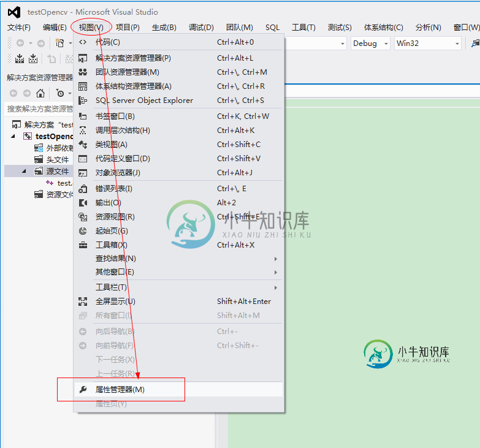Click the Start Page (起始页) menu icon
The height and width of the screenshot is (448, 480).
(x=83, y=230)
